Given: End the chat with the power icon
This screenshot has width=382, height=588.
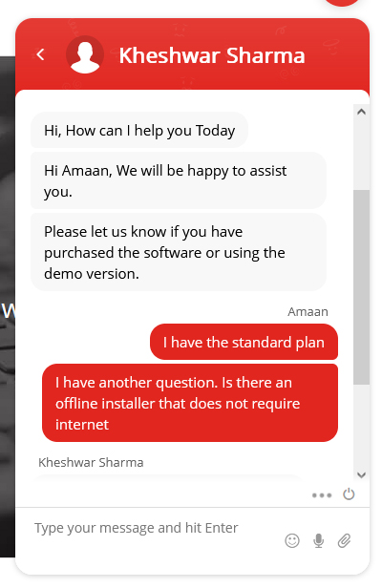Looking at the screenshot, I should (x=349, y=494).
